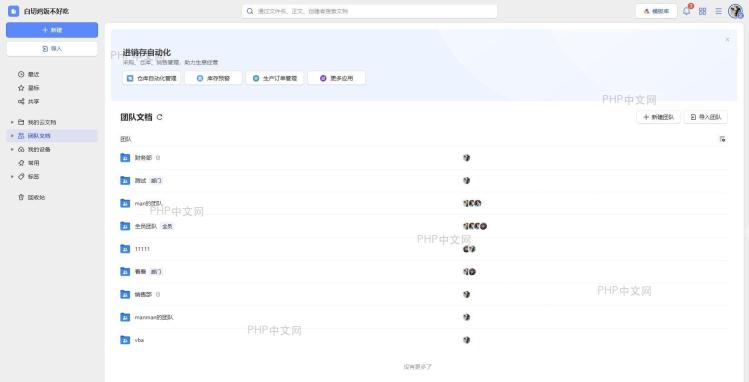Viewport: 749px width, 382px height.
Task: Expand the 我的设备 tree arrow
Action: (x=12, y=149)
